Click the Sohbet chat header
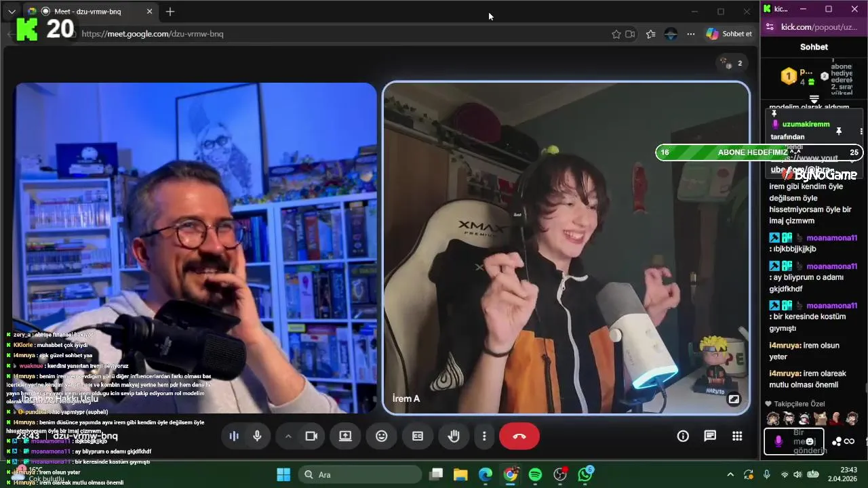Screen dimensions: 868x488 point(814,47)
